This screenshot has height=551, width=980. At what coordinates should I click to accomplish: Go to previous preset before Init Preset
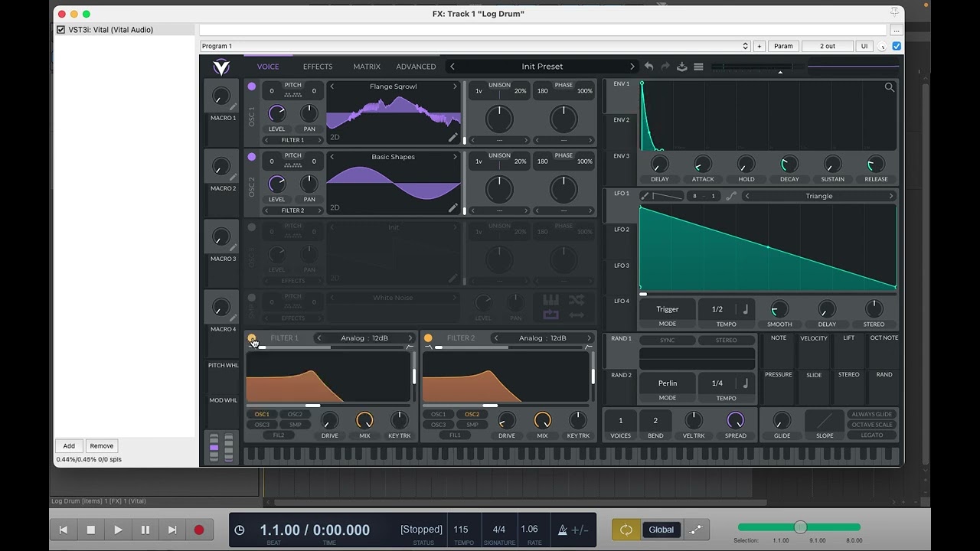point(452,67)
